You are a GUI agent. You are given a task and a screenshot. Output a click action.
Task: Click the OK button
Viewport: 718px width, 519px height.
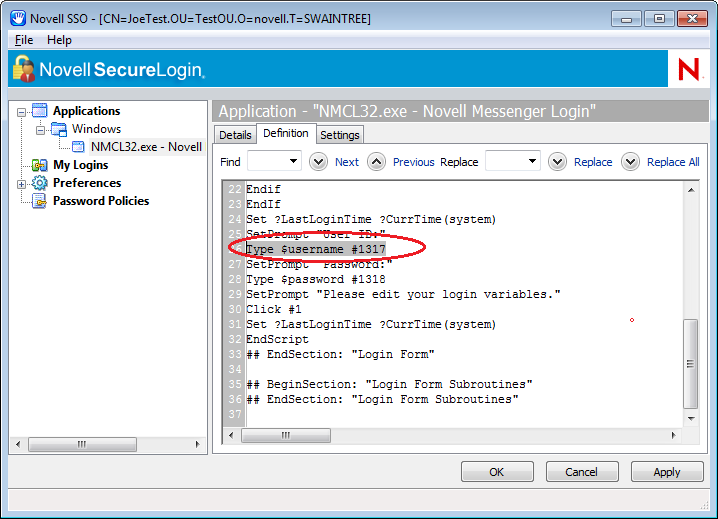(x=497, y=472)
